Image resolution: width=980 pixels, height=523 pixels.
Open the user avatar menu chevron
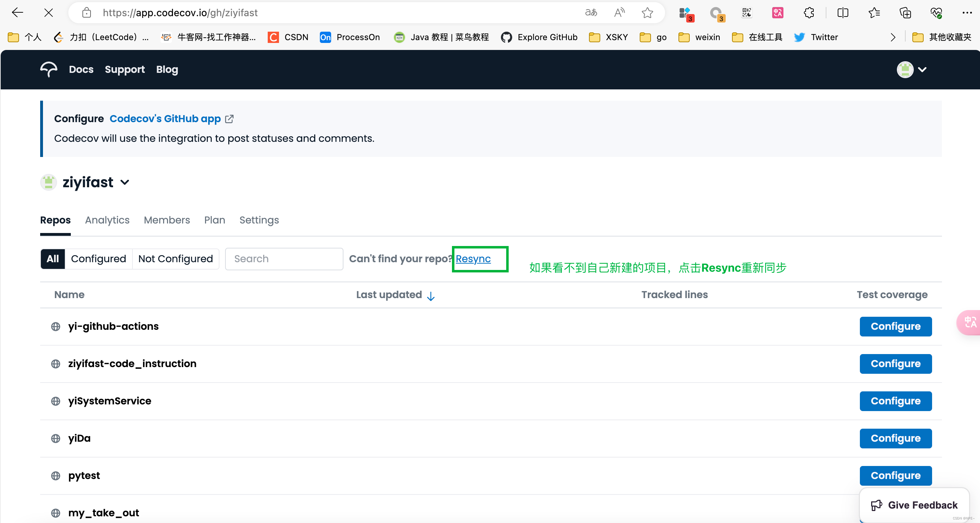[922, 70]
